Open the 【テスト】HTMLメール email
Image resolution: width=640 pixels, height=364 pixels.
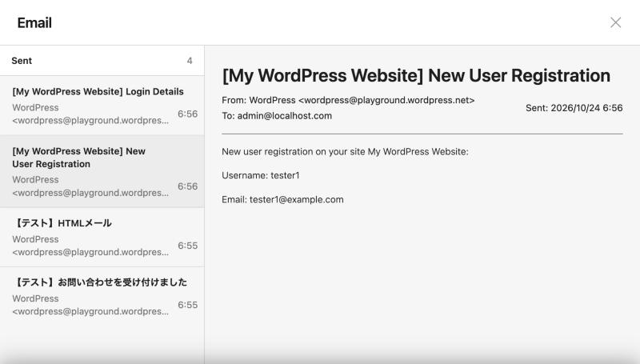102,237
